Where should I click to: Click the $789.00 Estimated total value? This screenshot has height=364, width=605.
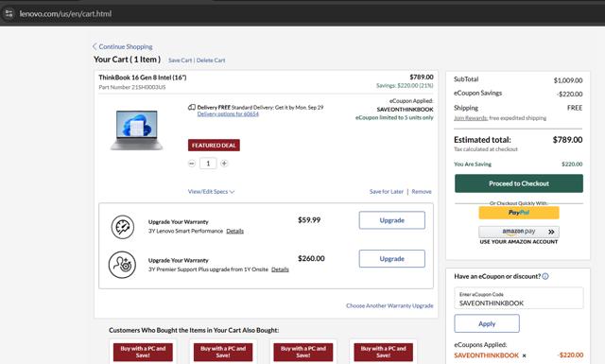[x=567, y=140]
